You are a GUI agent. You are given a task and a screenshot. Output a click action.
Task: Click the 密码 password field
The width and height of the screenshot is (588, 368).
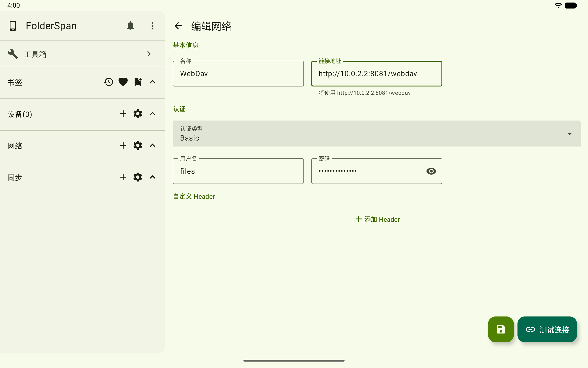(x=377, y=171)
